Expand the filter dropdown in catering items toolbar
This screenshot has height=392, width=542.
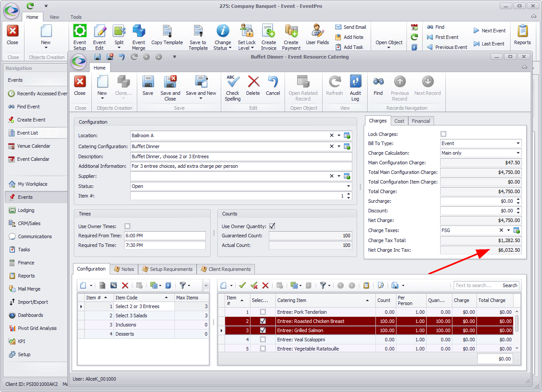coord(330,285)
